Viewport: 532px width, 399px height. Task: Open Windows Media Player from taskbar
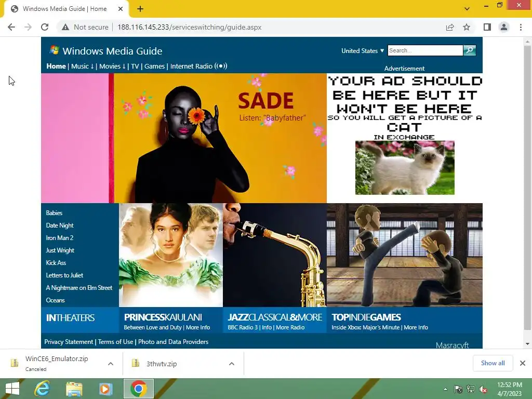[x=105, y=389]
